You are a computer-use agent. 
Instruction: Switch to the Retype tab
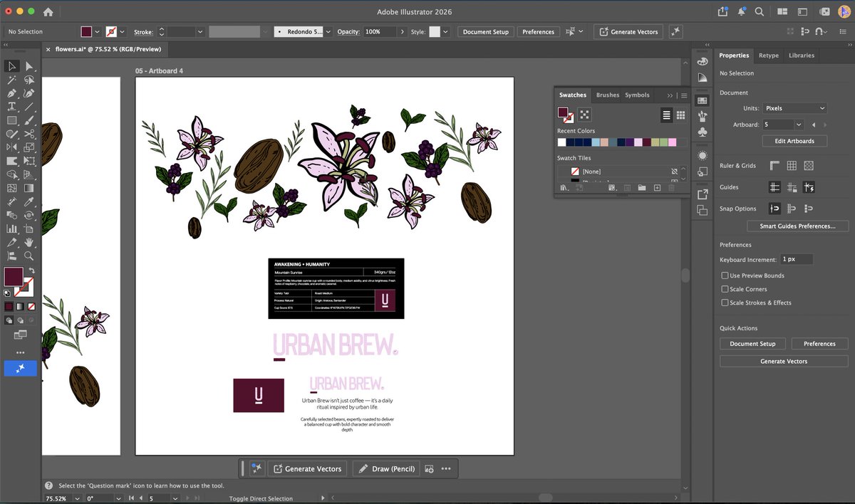coord(769,55)
